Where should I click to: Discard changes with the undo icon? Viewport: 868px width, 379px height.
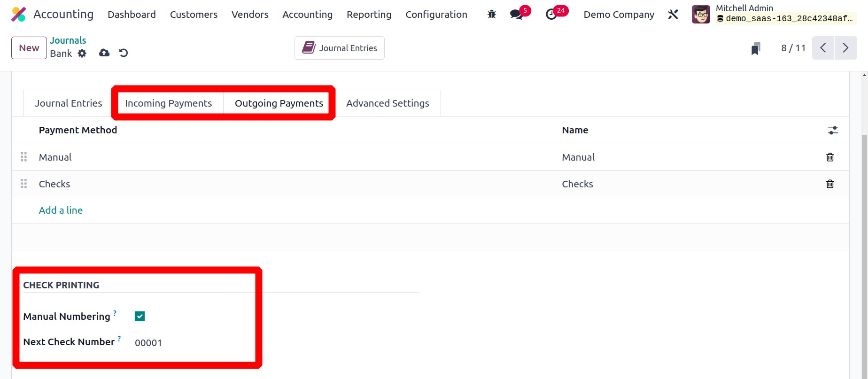click(x=124, y=53)
